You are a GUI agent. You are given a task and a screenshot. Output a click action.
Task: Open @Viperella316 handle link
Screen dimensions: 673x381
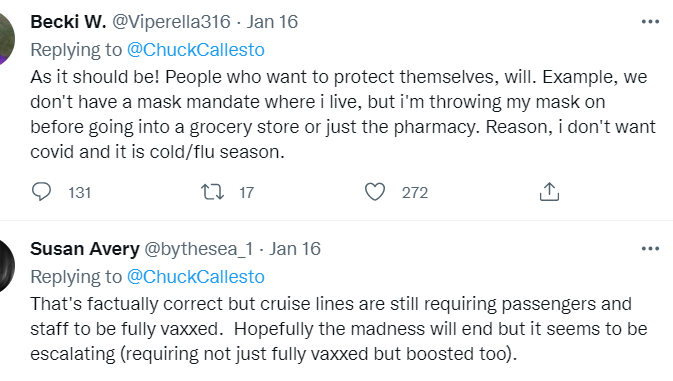171,22
